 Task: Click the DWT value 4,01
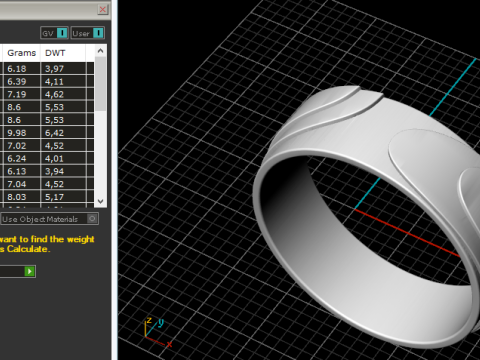point(54,159)
